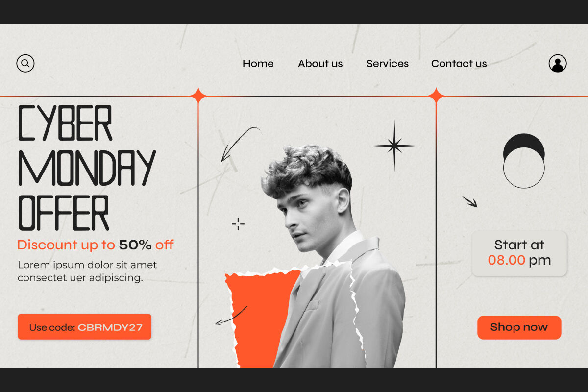Click the Shop now button
Viewport: 588px width, 392px height.
[519, 327]
